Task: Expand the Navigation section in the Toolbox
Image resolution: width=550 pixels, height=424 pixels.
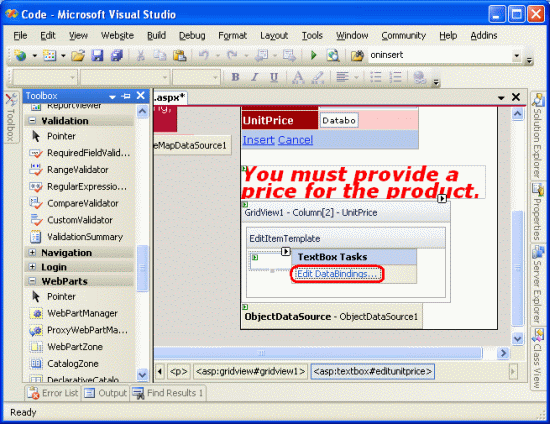Action: tap(32, 253)
